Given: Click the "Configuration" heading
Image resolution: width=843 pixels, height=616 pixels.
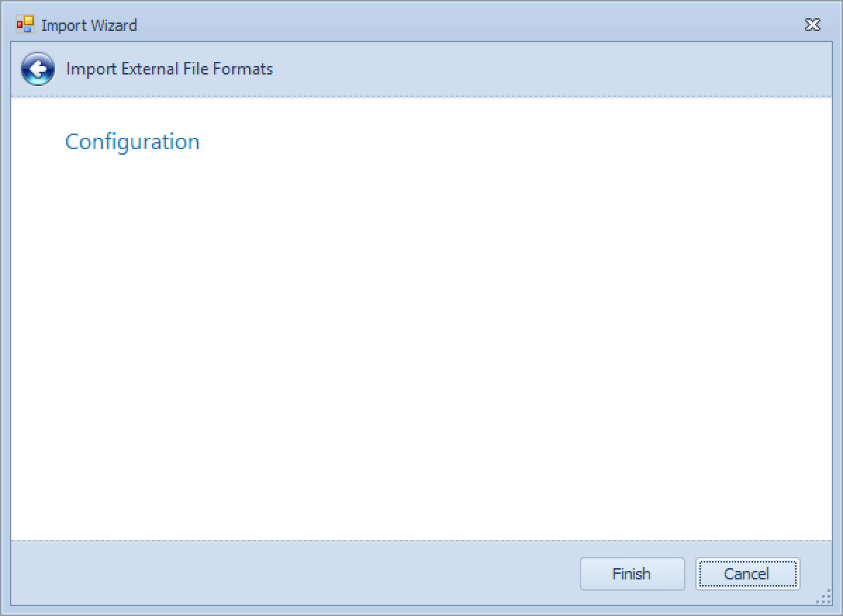Looking at the screenshot, I should (132, 142).
